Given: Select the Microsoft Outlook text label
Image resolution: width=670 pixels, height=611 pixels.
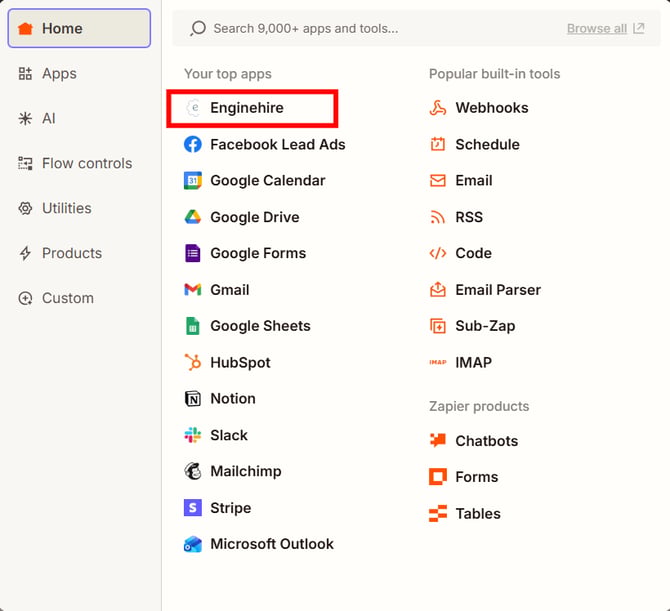Looking at the screenshot, I should [x=272, y=544].
